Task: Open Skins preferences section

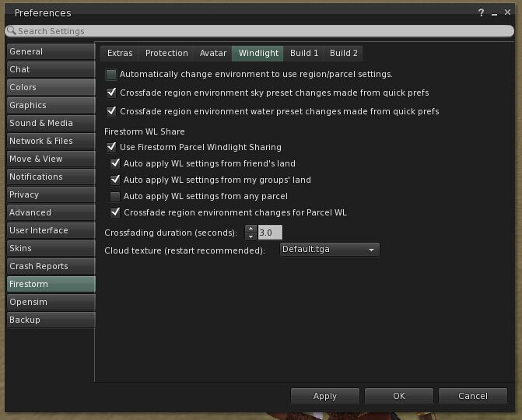Action: (x=51, y=248)
